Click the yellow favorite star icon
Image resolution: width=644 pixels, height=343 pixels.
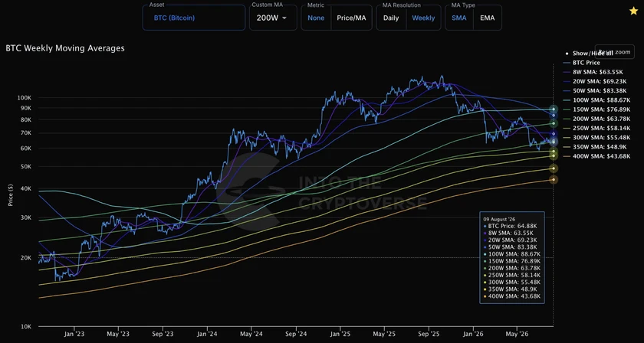tap(633, 11)
